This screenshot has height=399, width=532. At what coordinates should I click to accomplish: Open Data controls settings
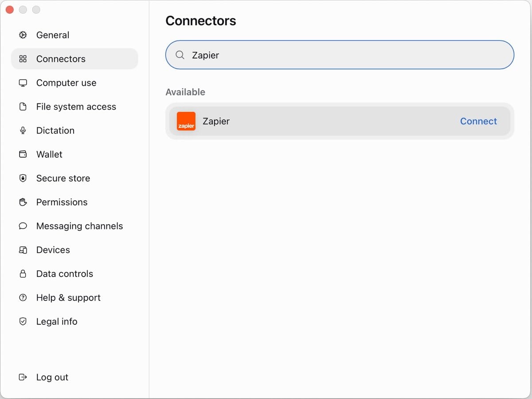[74, 274]
